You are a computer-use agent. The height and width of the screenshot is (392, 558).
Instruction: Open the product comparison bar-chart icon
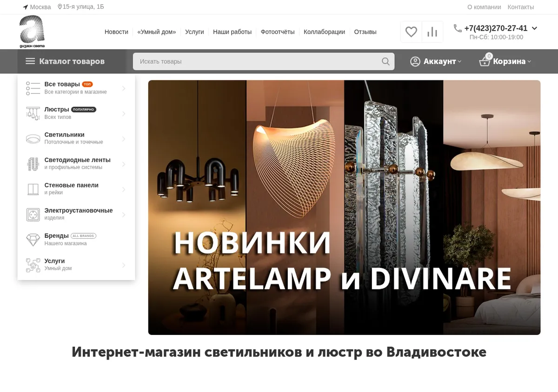click(x=432, y=32)
